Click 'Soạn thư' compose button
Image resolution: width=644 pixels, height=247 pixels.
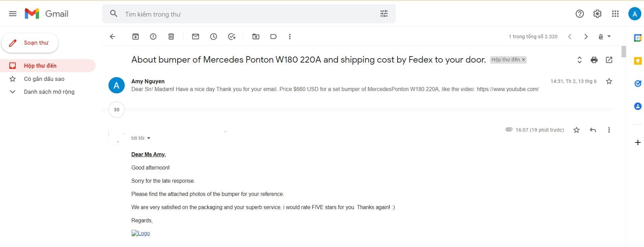click(x=30, y=43)
